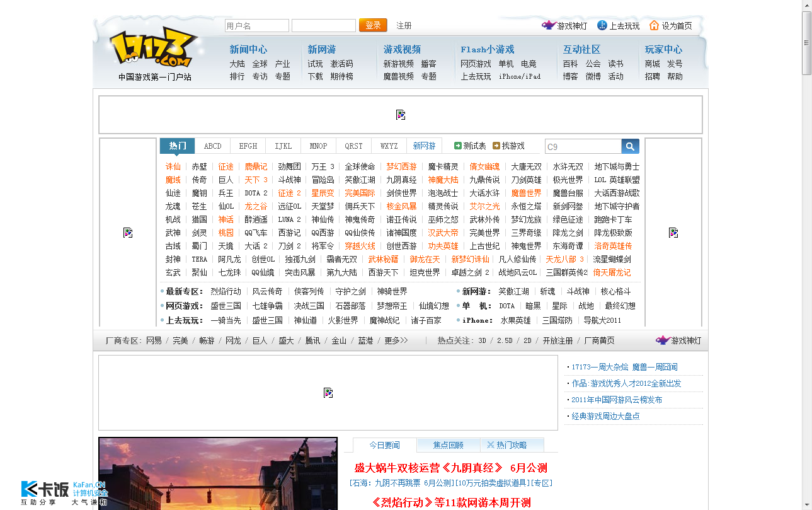The image size is (812, 510).
Task: Select the 今日要闻 news tab
Action: [384, 445]
